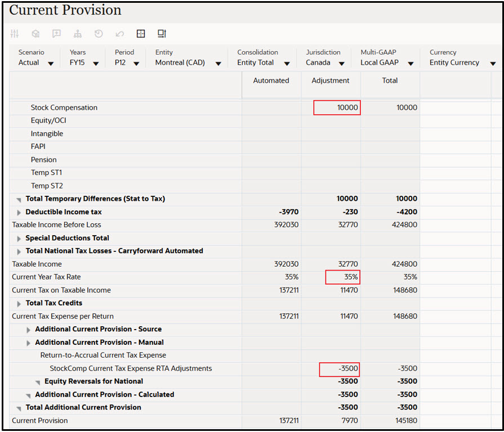The width and height of the screenshot is (504, 432).
Task: Click Equity Reversals for National Adjustment -3500
Action: (348, 381)
